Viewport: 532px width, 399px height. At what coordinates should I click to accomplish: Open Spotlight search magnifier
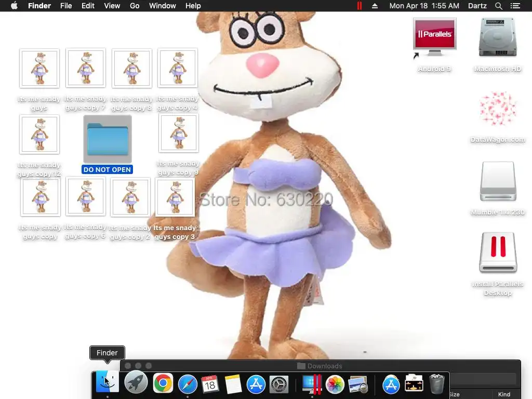(x=498, y=6)
